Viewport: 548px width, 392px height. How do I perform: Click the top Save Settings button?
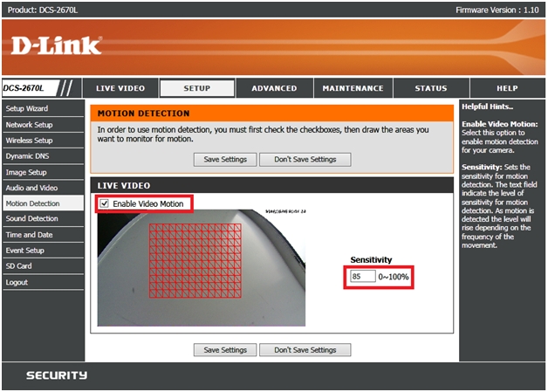click(x=225, y=160)
